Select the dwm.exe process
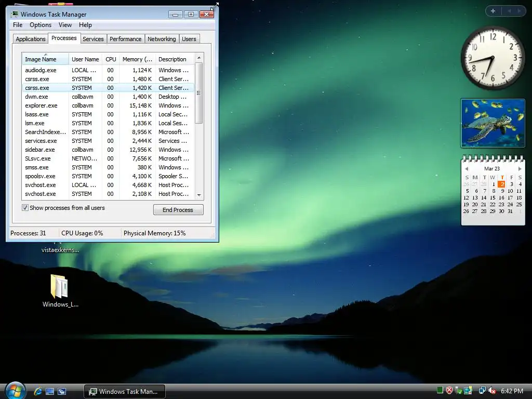532x399 pixels. pyautogui.click(x=108, y=97)
